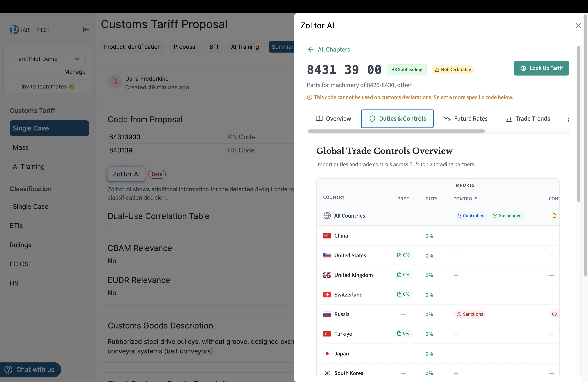
Task: Open Rulings in the sidebar
Action: pyautogui.click(x=21, y=245)
